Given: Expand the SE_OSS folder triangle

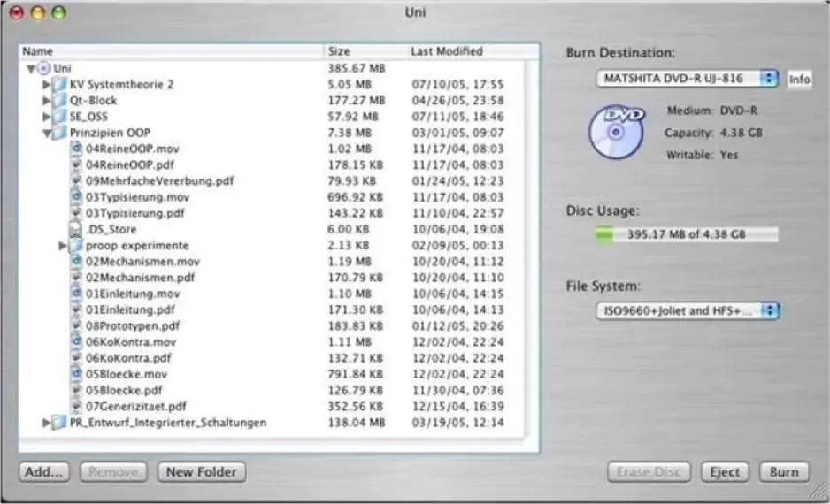Looking at the screenshot, I should [47, 117].
